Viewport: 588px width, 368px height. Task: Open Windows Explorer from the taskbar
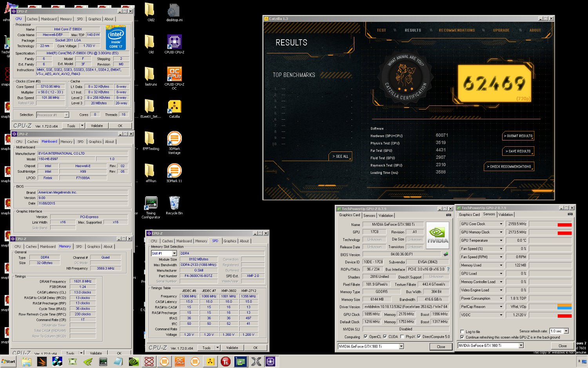[x=26, y=361]
